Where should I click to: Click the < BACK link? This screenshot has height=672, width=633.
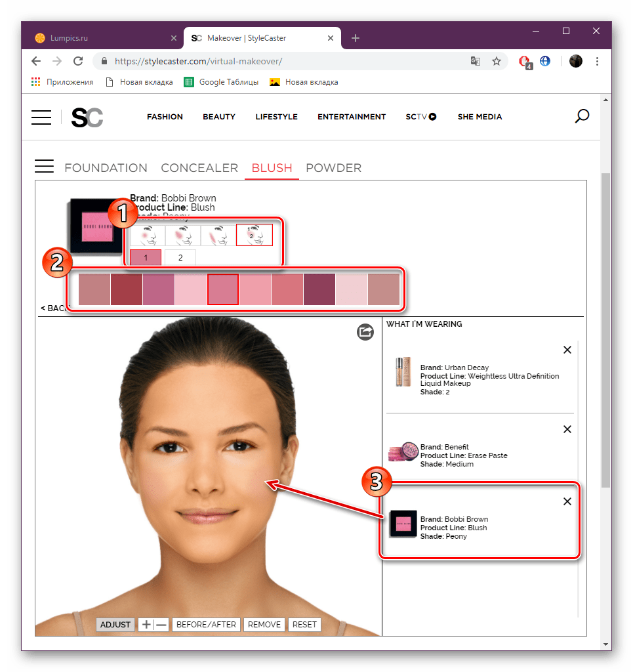(55, 308)
